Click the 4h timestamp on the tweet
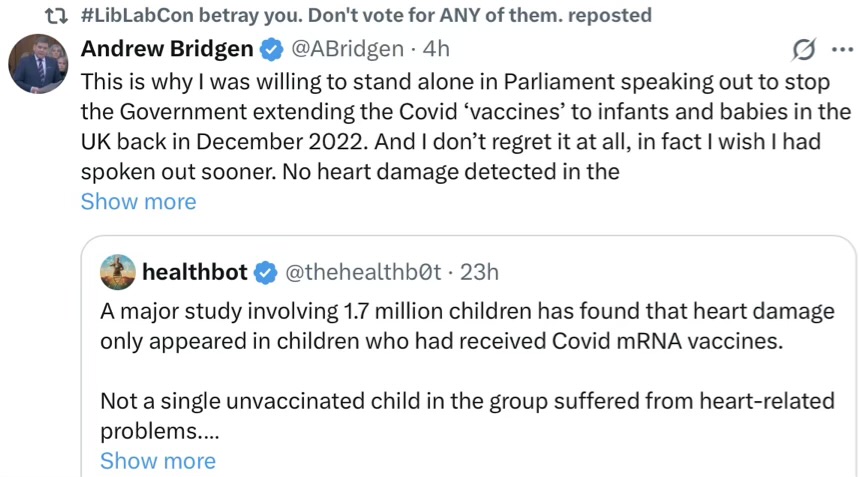Image resolution: width=862 pixels, height=477 pixels. 436,49
